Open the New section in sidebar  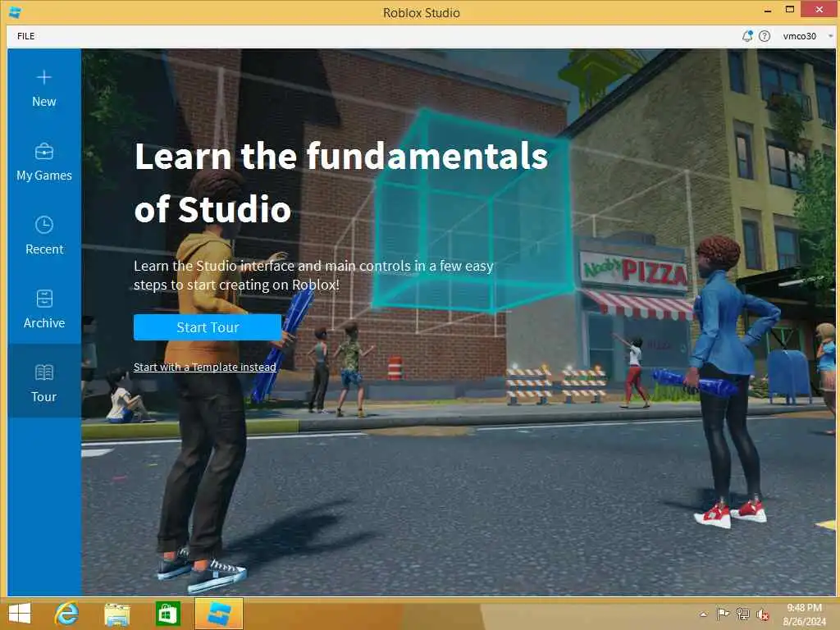[x=44, y=89]
